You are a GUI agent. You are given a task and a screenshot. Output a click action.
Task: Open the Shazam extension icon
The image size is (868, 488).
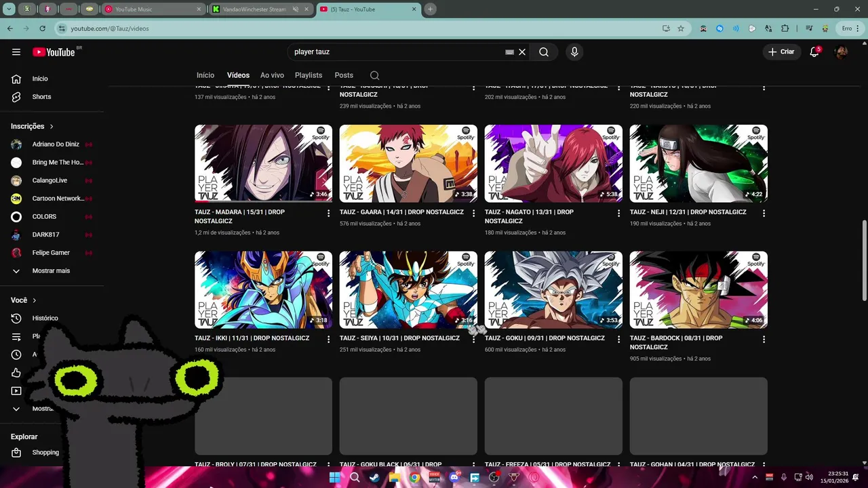click(719, 28)
